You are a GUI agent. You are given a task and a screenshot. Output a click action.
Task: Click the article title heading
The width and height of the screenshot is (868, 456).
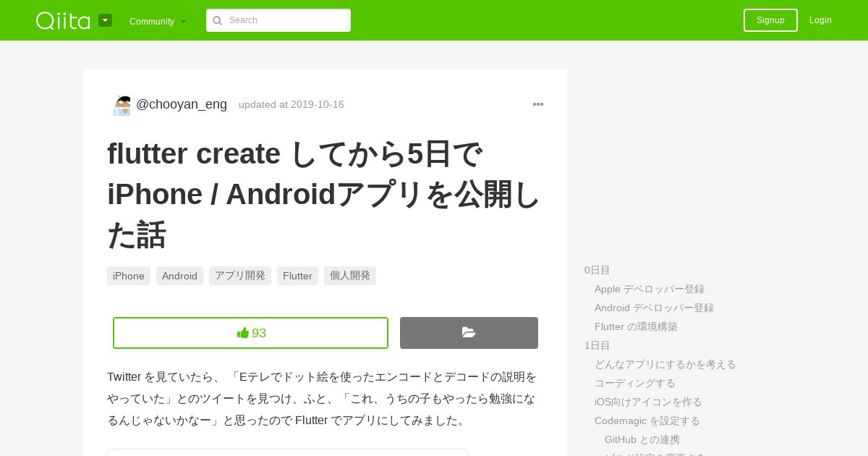tap(324, 194)
